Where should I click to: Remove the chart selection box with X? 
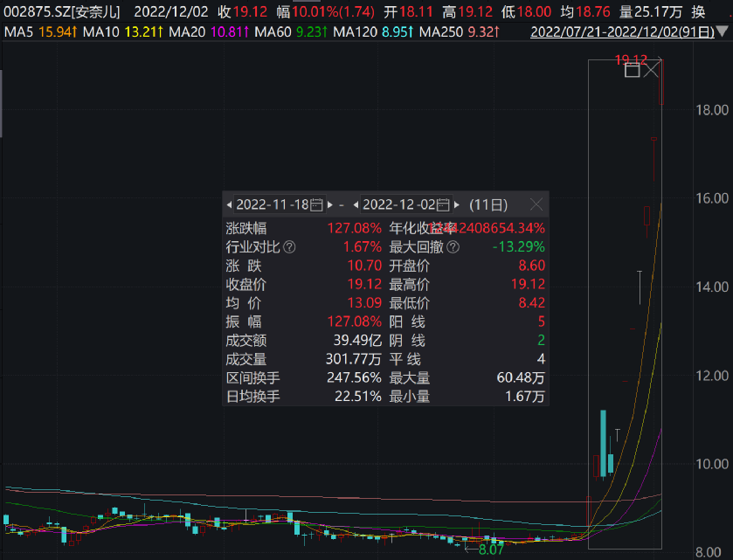[x=651, y=71]
